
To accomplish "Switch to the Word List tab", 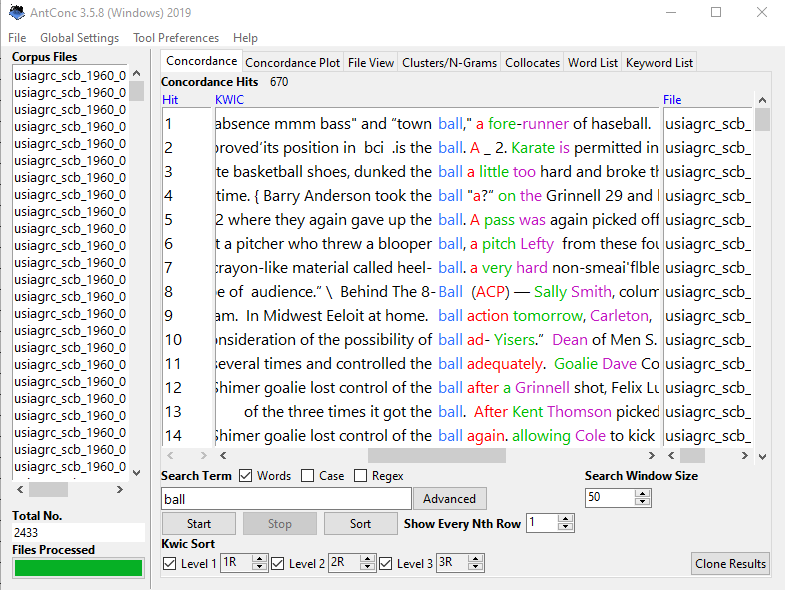I will pos(593,62).
